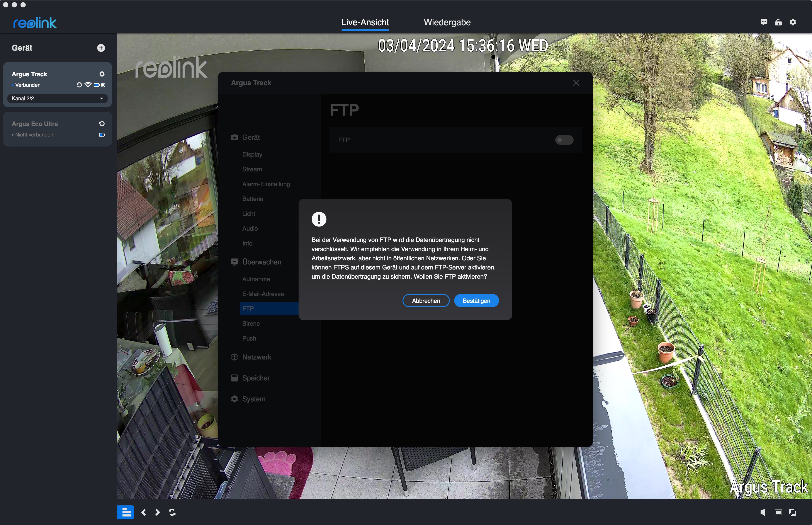Toggle the FTP switch on

pos(564,140)
